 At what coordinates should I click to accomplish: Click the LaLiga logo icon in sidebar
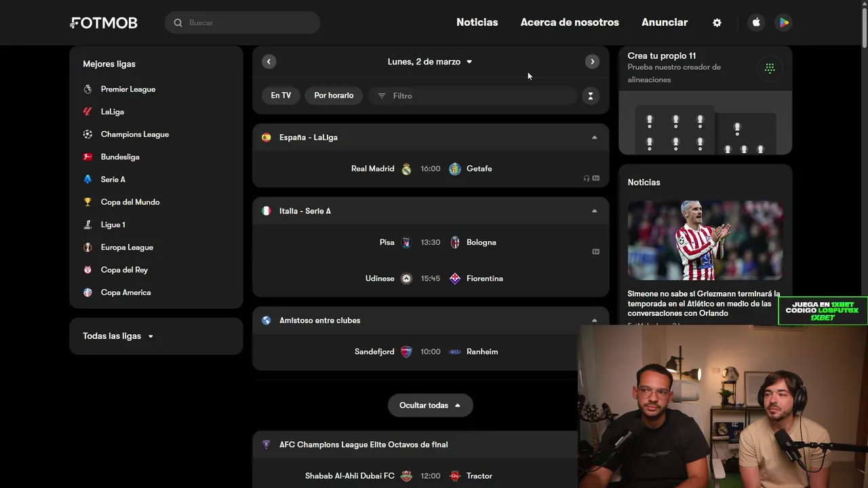point(87,112)
